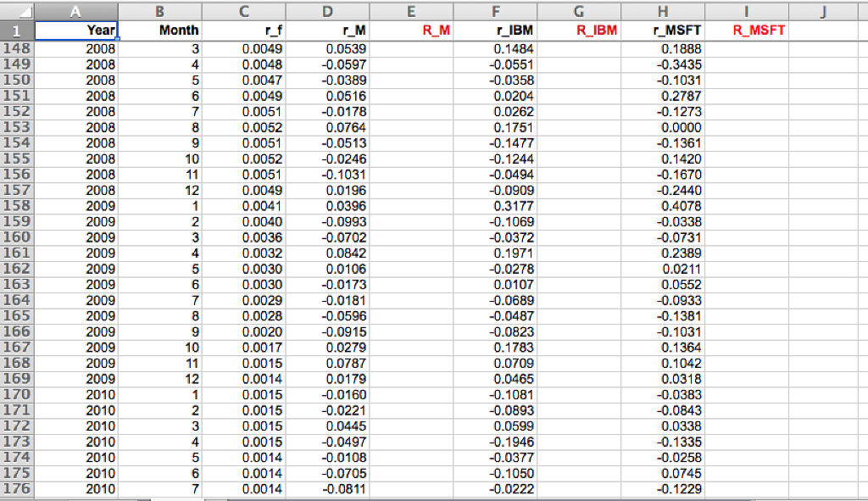The image size is (868, 501).
Task: Select column H header
Action: point(663,11)
